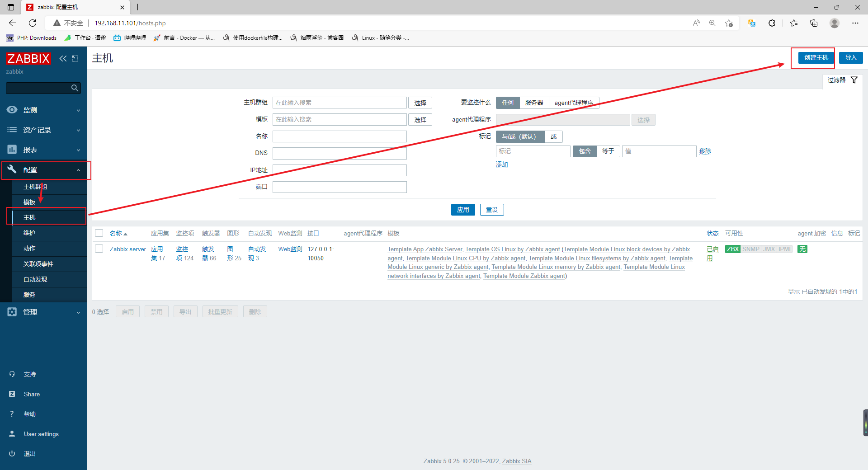Image resolution: width=868 pixels, height=470 pixels.
Task: Add page to favorites star icon
Action: [x=729, y=23]
